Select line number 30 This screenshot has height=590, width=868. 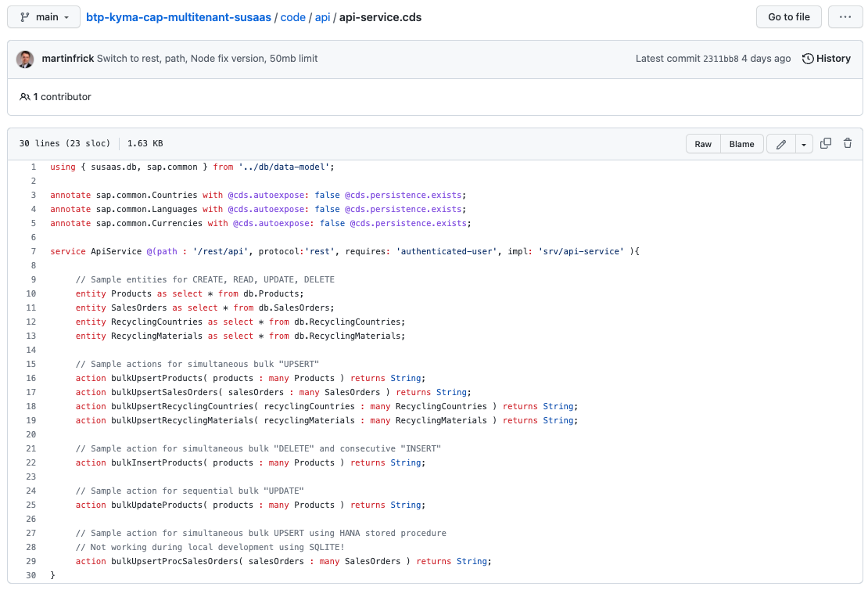31,576
